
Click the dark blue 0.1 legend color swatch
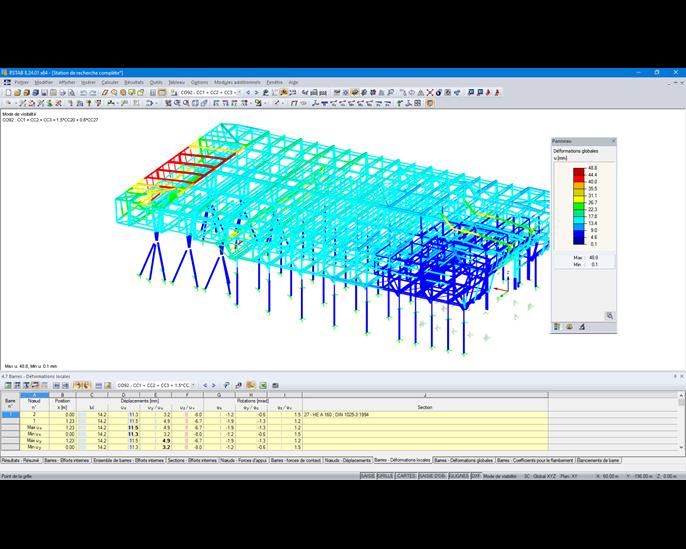click(x=579, y=241)
